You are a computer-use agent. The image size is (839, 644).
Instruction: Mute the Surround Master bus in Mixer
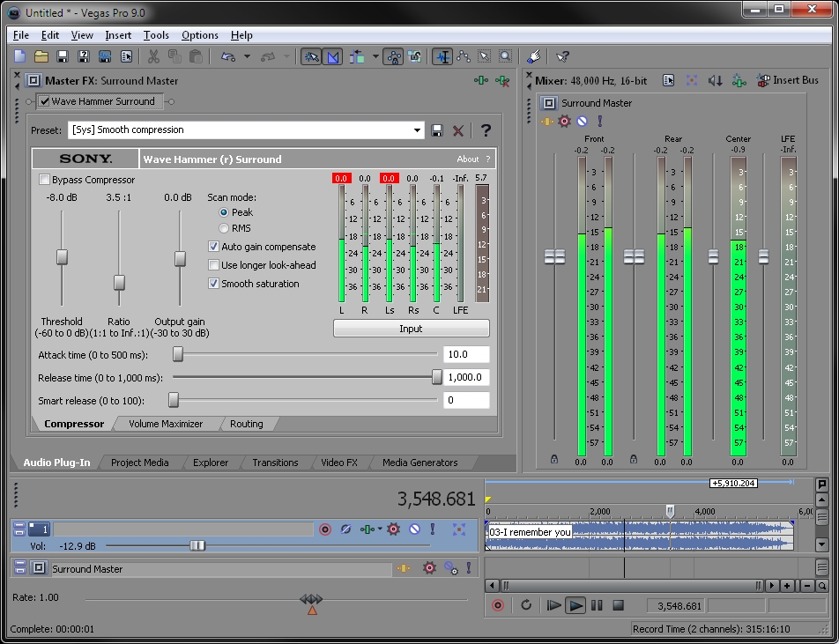583,121
